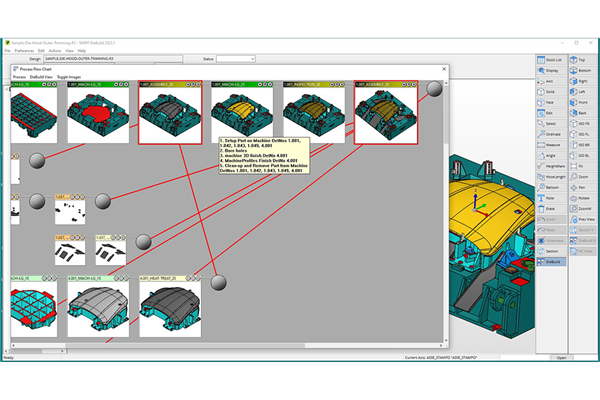This screenshot has width=600, height=400.
Task: Click Toggle Images in Flow Chart
Action: 69,77
